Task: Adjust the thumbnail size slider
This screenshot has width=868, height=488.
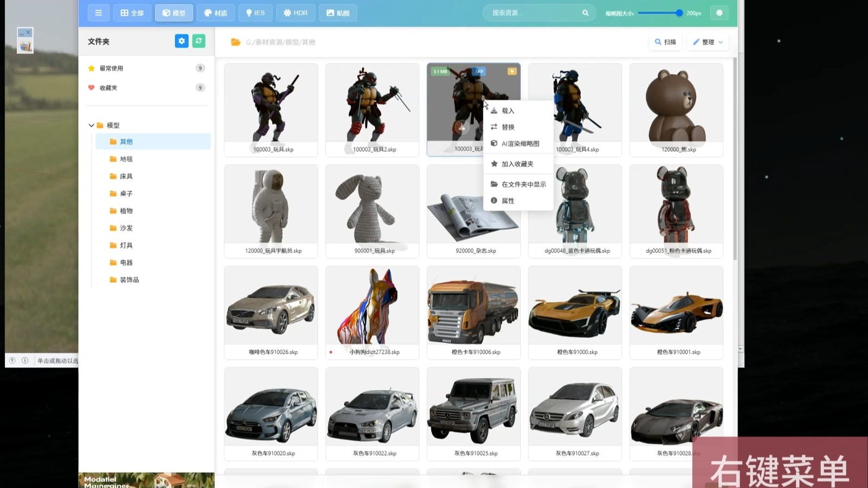Action: (660, 13)
